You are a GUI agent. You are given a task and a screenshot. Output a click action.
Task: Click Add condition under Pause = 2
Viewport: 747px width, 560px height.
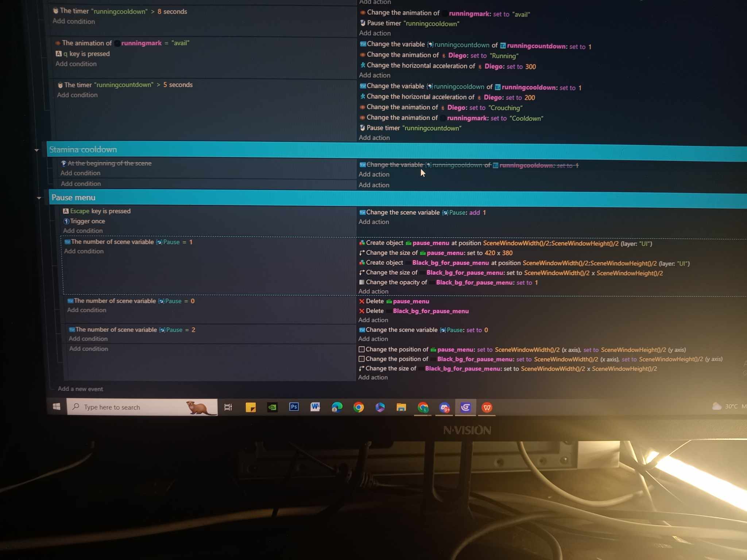point(88,339)
